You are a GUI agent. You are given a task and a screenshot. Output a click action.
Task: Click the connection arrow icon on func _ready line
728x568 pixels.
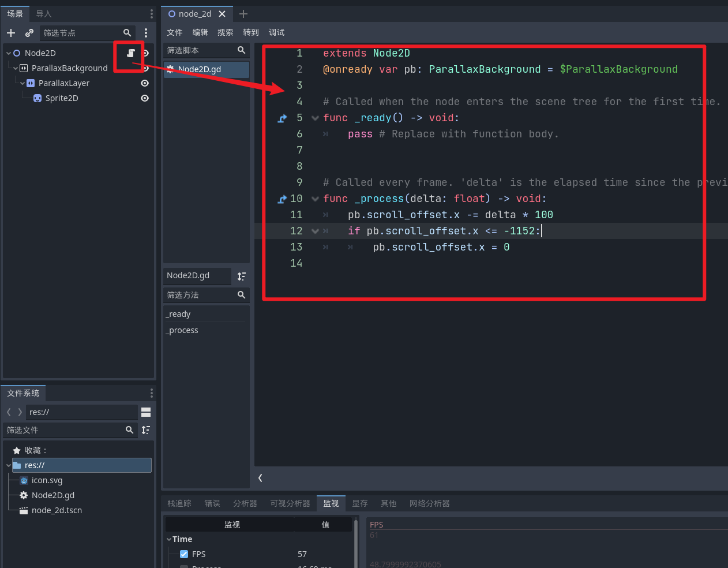tap(282, 118)
